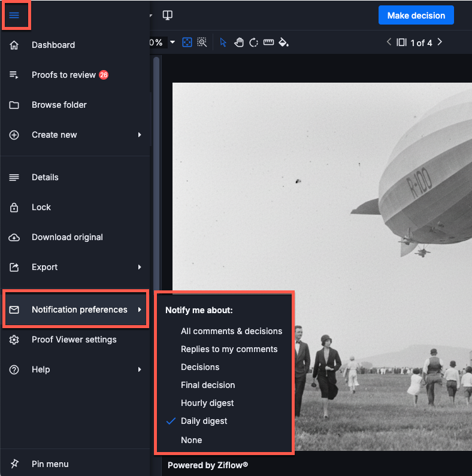This screenshot has width=472, height=476.
Task: Open the zoom percentage dropdown
Action: [x=173, y=43]
